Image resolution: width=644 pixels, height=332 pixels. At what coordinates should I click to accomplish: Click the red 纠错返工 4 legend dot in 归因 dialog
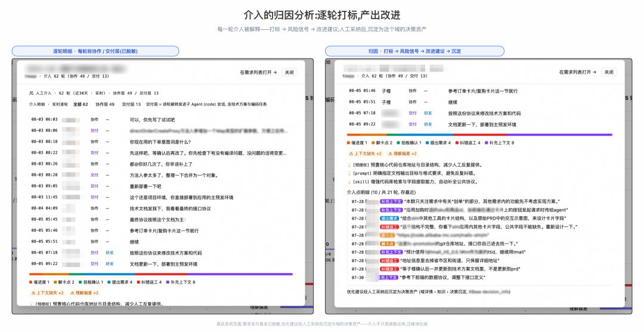(x=457, y=143)
